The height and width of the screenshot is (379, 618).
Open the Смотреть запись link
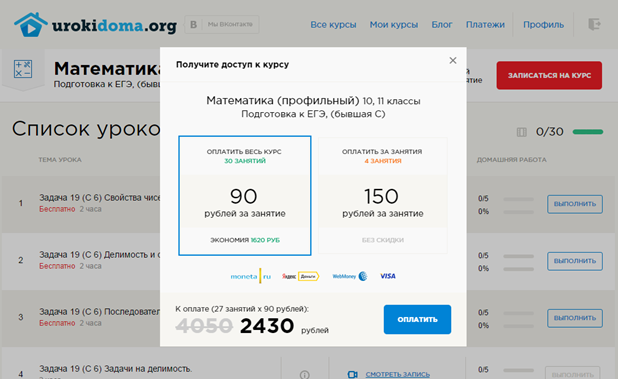click(397, 374)
